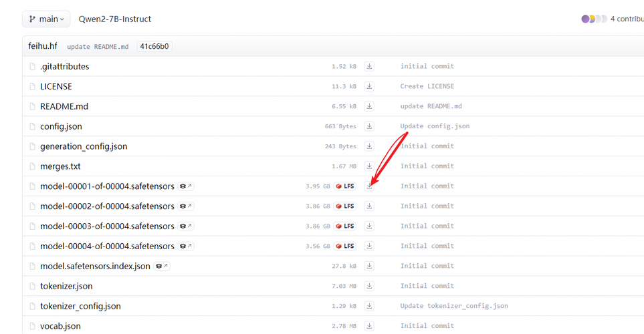Open 'Update config.json' commit link
This screenshot has height=334, width=644.
pos(435,126)
